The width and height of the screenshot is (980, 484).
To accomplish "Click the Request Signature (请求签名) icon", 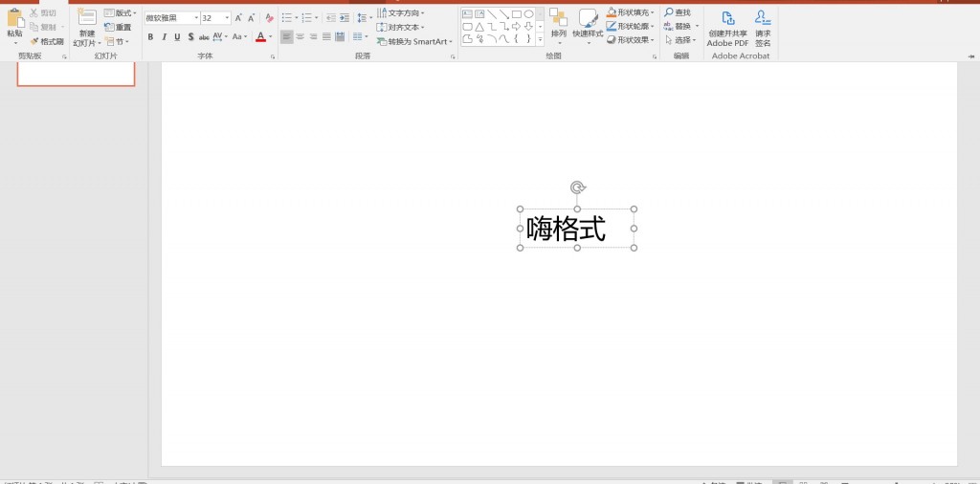I will pyautogui.click(x=763, y=18).
